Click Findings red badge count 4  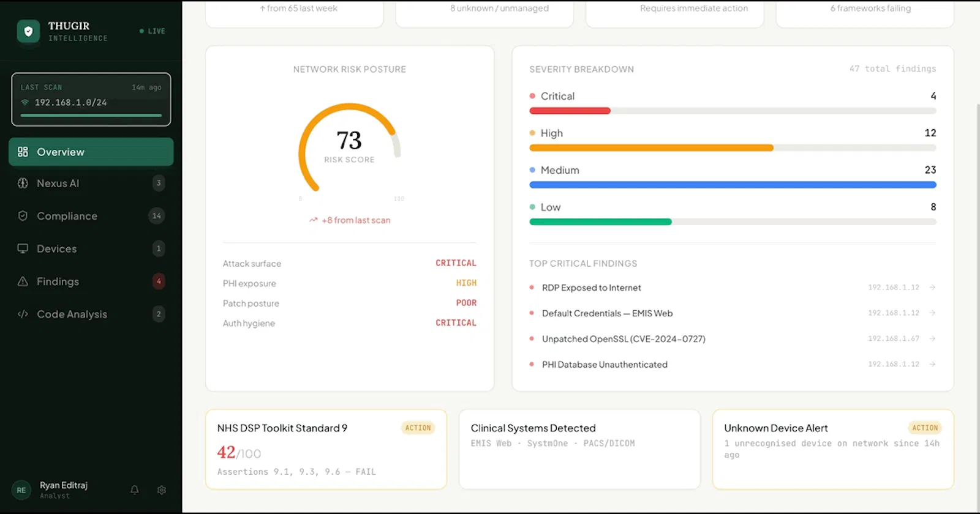(x=159, y=281)
